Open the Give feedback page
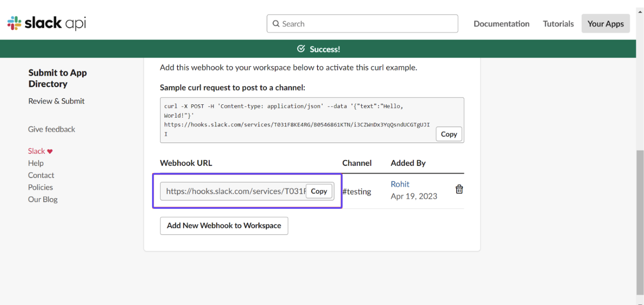The image size is (644, 305). click(52, 129)
